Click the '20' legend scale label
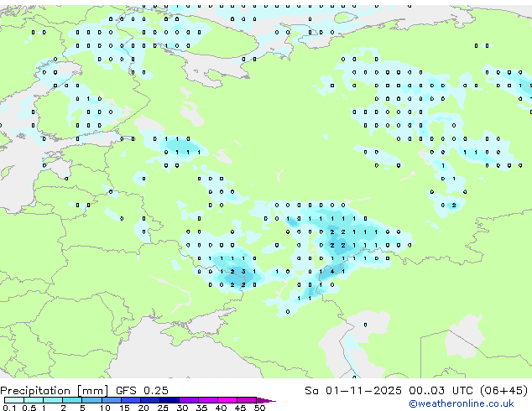Image resolution: width=532 pixels, height=411 pixels. pos(143,408)
